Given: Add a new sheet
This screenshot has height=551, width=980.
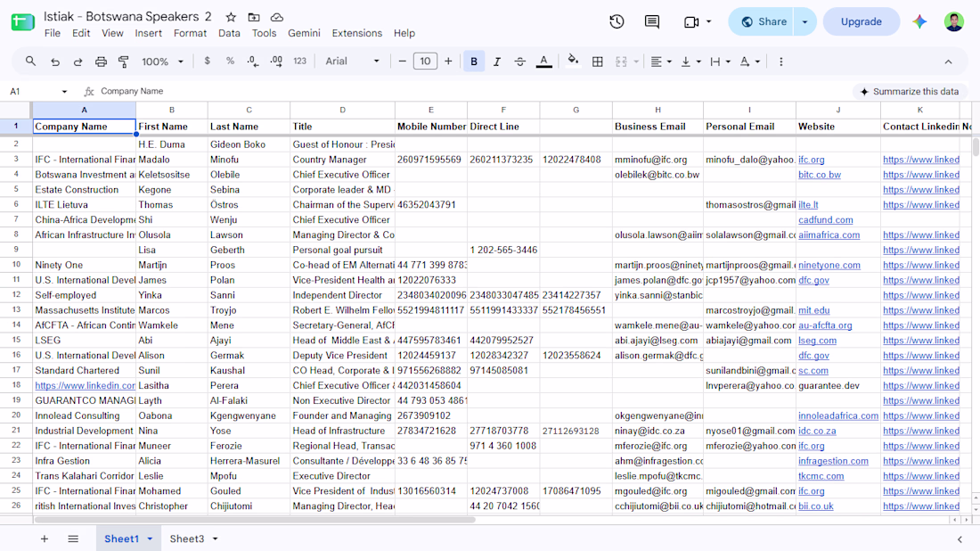Looking at the screenshot, I should pos(45,539).
